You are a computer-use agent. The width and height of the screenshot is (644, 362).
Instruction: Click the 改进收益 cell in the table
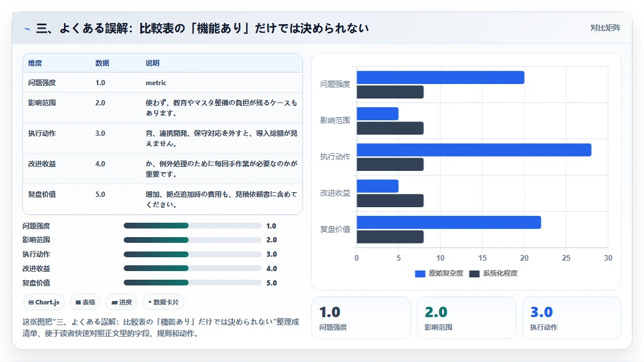[x=42, y=163]
